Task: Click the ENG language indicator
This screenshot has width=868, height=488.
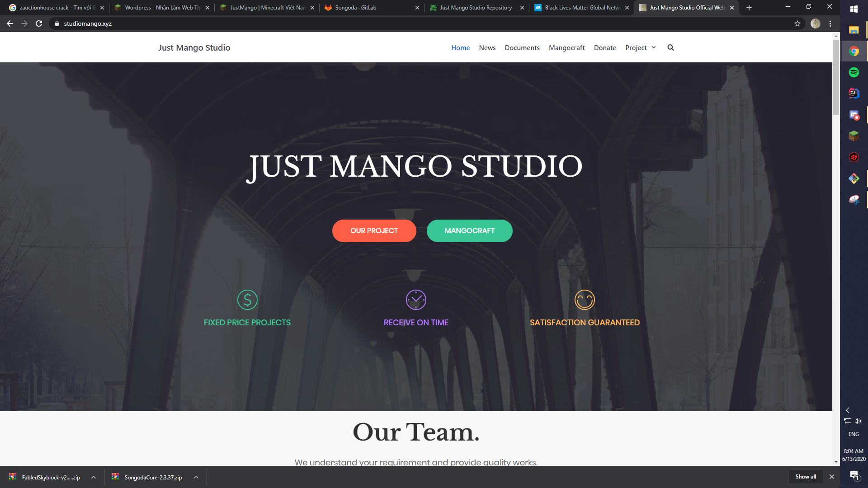Action: (x=854, y=434)
